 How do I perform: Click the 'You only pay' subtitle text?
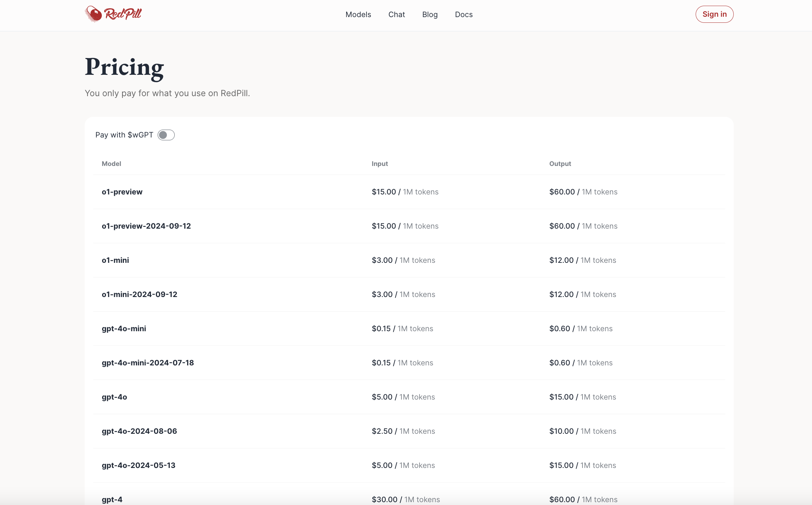(167, 93)
